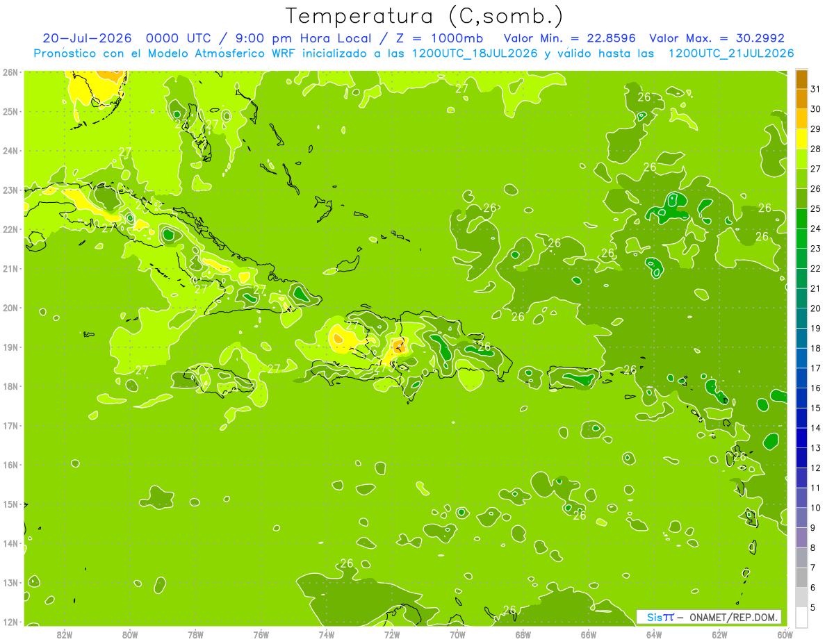834x644 pixels.
Task: Click the colorbar scale label "28"
Action: tap(815, 149)
